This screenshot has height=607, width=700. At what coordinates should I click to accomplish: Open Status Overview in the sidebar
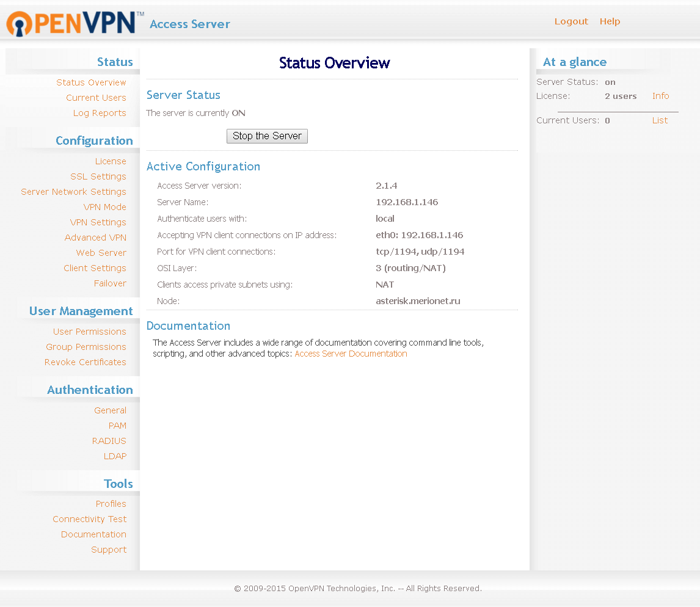click(x=91, y=82)
